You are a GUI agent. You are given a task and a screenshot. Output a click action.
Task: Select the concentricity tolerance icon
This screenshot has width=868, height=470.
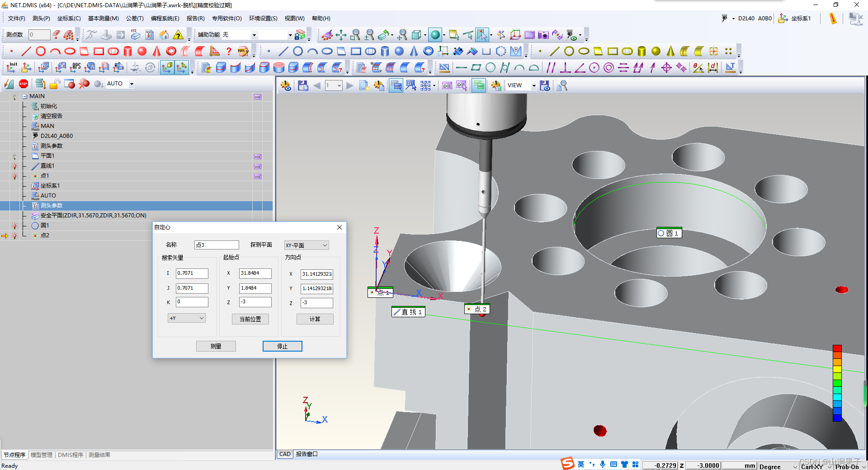(x=609, y=67)
